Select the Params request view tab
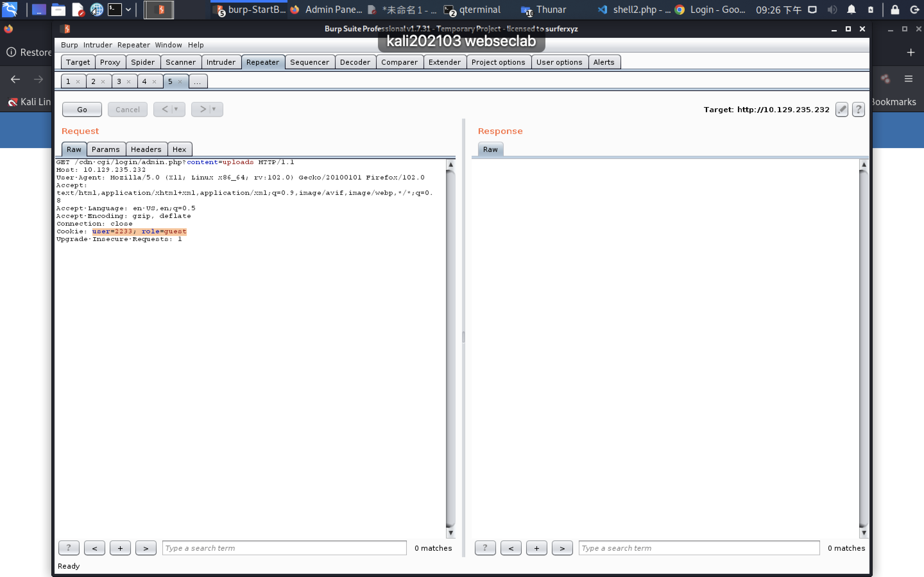 (105, 149)
